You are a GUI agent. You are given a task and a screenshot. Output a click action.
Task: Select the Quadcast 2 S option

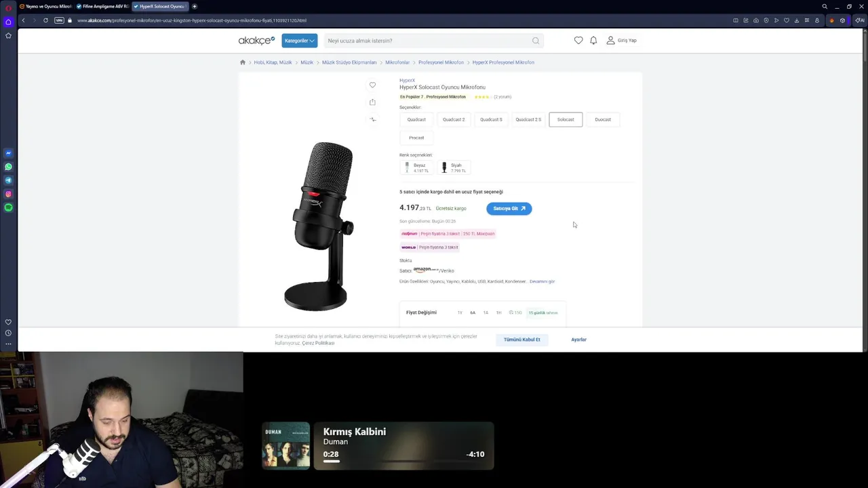pyautogui.click(x=528, y=119)
